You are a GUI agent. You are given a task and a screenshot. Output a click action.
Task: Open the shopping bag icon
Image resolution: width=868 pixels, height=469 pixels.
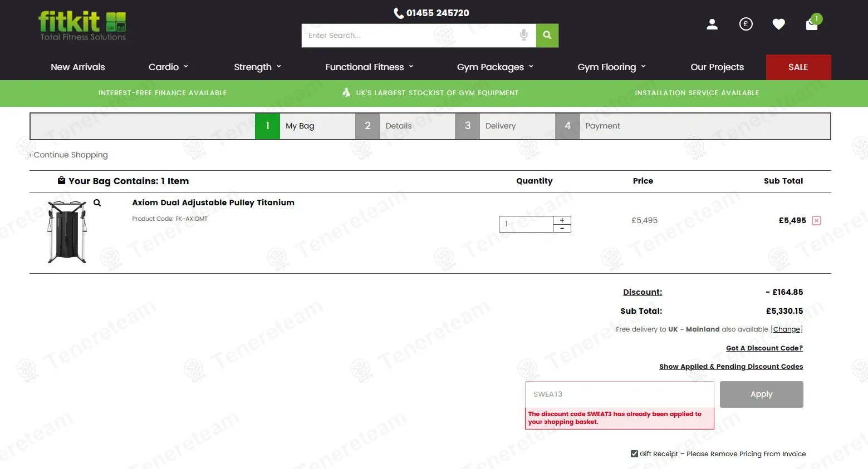point(812,24)
